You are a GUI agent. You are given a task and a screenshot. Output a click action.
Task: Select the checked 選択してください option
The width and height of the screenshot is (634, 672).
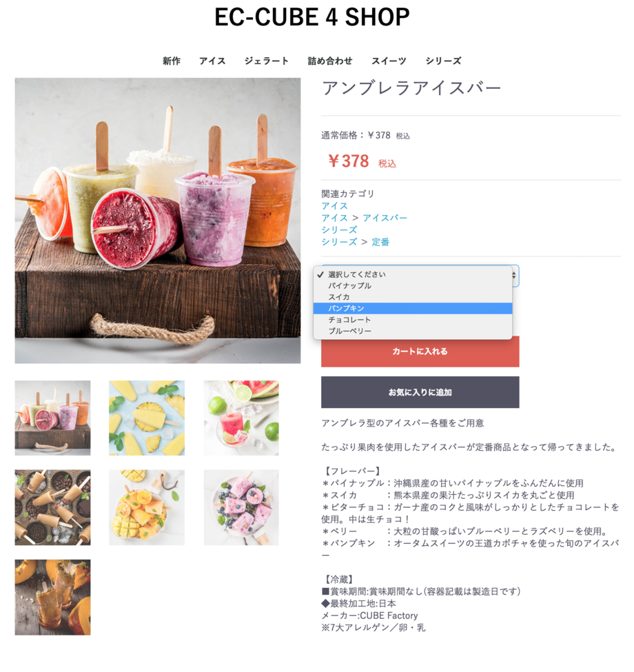pyautogui.click(x=413, y=274)
